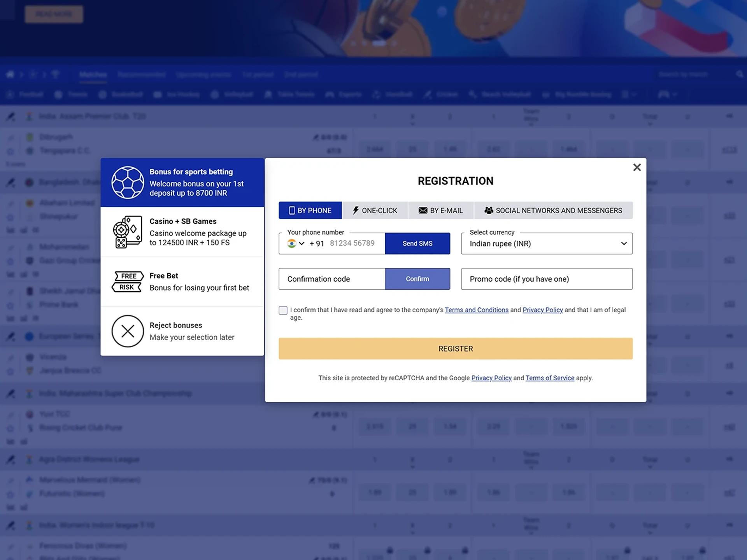Screen dimensions: 747x560
Task: Open Google Privacy Policy link in reCAPTCHA notice
Action: click(x=491, y=378)
